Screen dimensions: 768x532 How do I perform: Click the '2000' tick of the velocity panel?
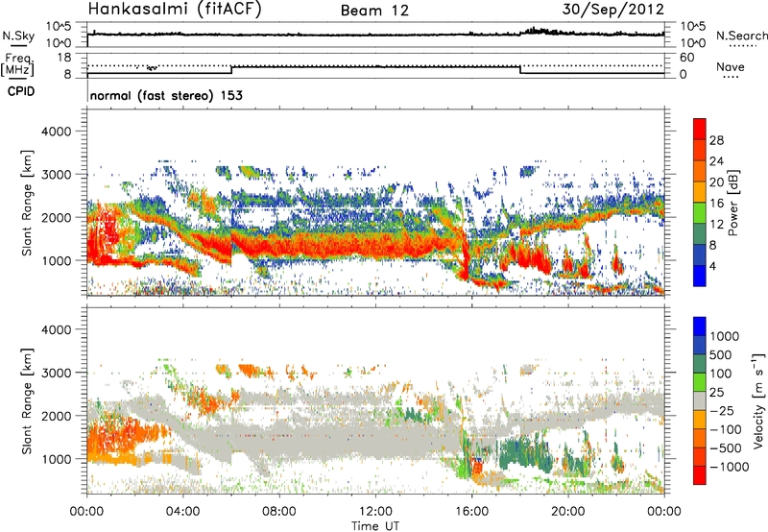coord(57,416)
